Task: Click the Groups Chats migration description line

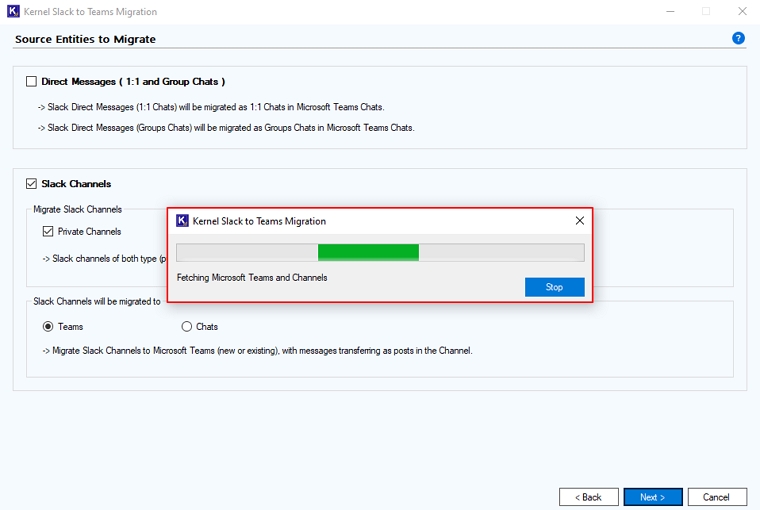Action: click(x=226, y=128)
